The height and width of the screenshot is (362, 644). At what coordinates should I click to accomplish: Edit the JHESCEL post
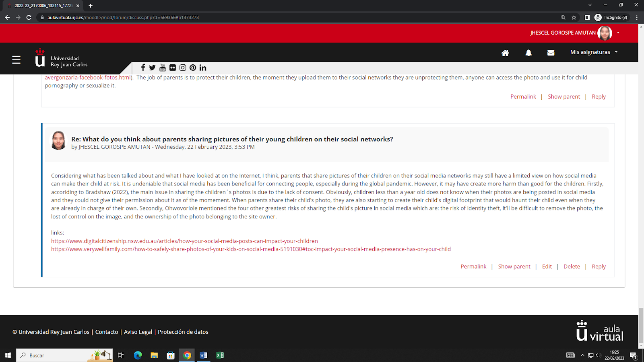pos(547,266)
